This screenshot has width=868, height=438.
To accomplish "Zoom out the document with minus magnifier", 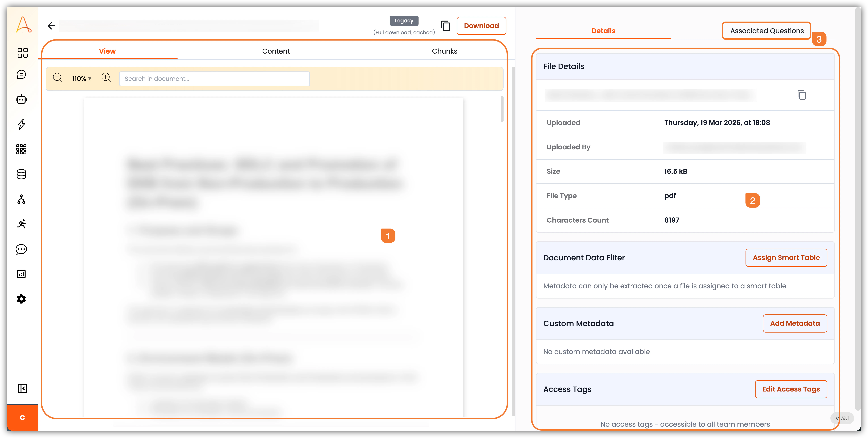I will pos(58,78).
